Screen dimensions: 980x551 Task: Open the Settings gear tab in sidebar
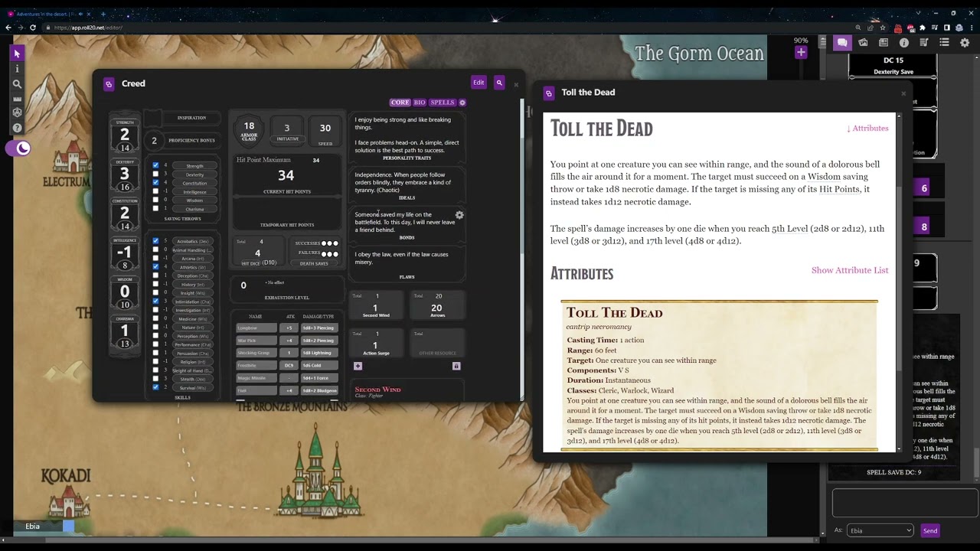965,43
